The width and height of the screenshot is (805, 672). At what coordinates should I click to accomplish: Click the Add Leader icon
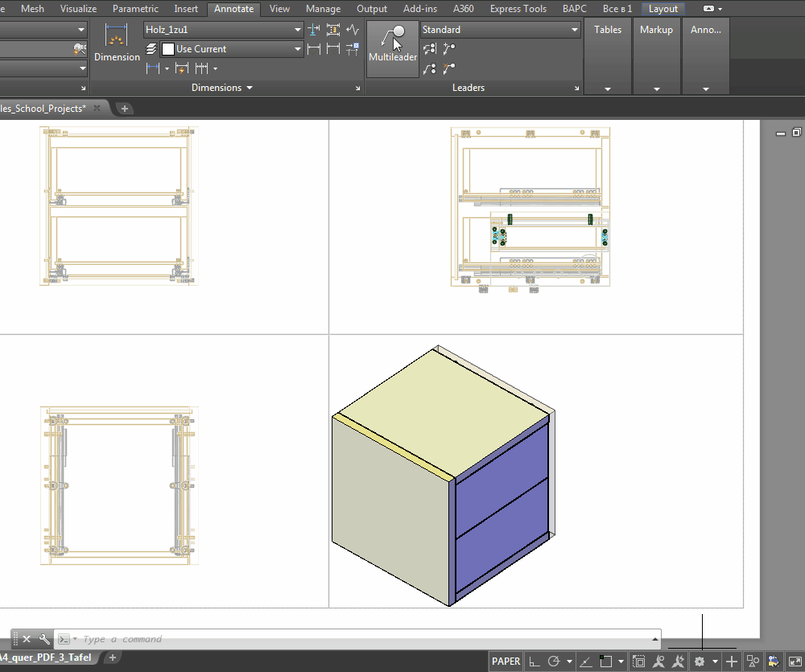(x=449, y=49)
